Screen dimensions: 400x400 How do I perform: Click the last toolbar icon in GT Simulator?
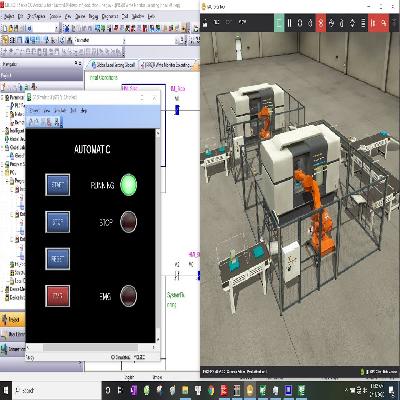click(57, 122)
